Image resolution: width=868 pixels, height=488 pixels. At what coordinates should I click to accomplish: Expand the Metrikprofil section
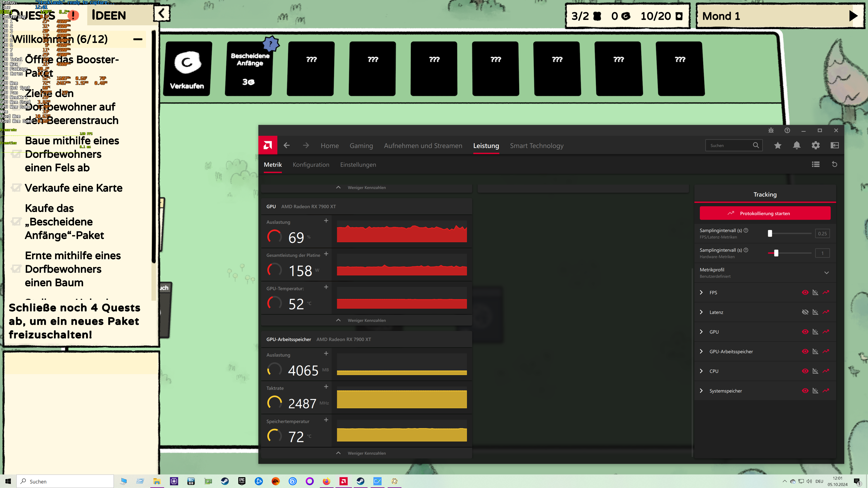827,272
